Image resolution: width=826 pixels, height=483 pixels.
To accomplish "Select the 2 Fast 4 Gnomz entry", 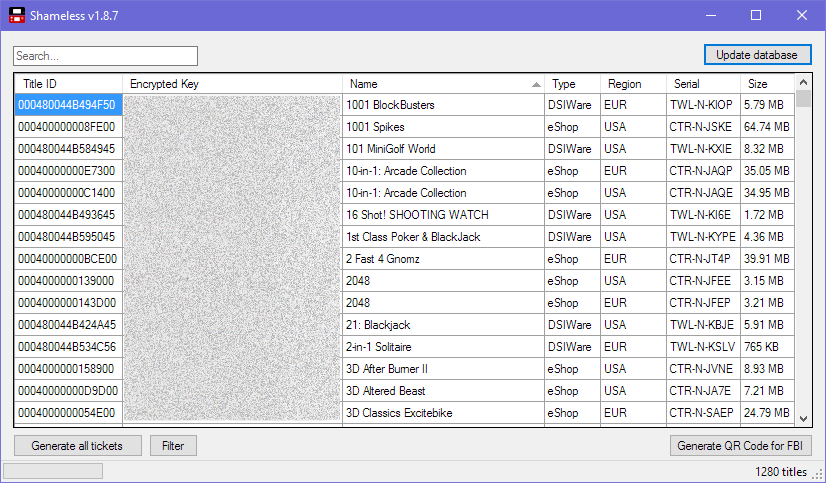I will click(444, 259).
